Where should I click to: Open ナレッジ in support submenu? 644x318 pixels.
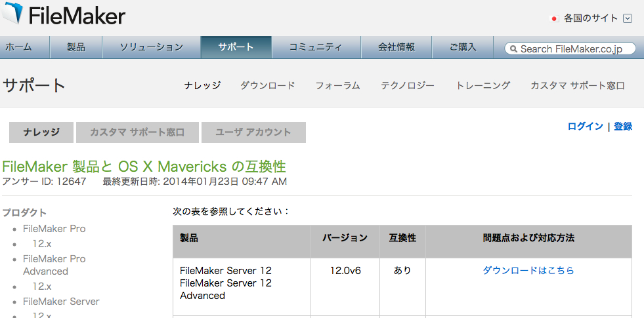point(202,85)
